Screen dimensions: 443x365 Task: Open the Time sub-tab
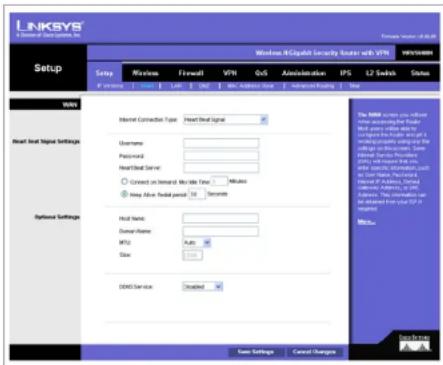pyautogui.click(x=354, y=86)
